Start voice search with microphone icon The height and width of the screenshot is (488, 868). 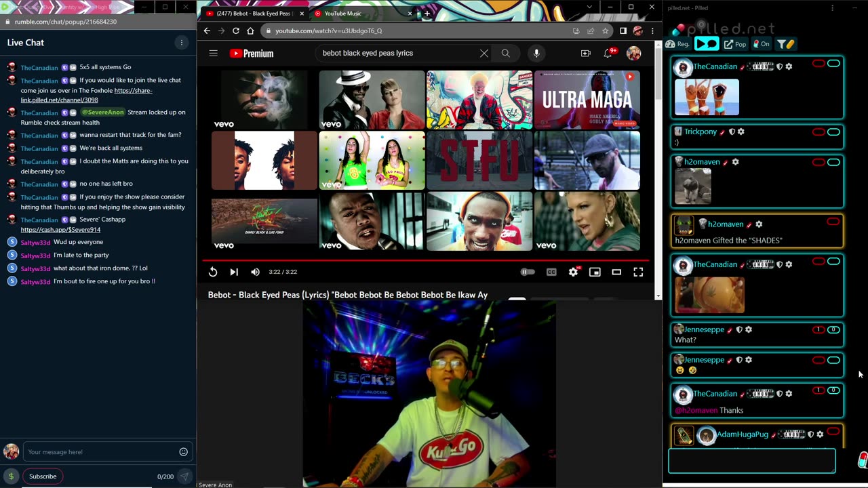pos(536,53)
